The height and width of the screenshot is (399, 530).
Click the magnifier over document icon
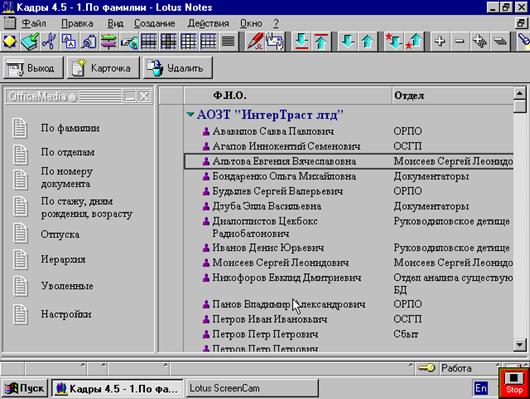(89, 42)
